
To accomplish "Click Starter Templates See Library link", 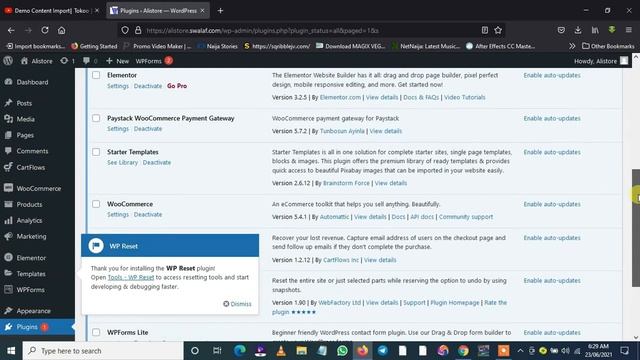I will tap(122, 162).
